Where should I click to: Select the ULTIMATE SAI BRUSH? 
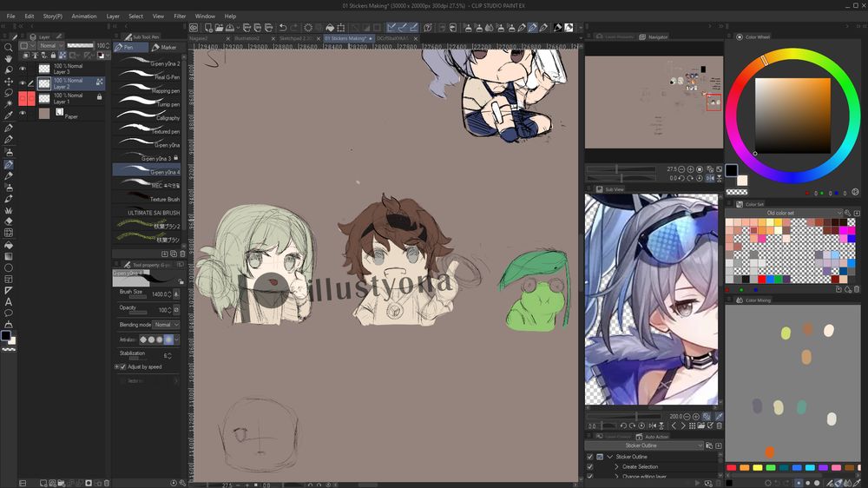click(x=147, y=212)
